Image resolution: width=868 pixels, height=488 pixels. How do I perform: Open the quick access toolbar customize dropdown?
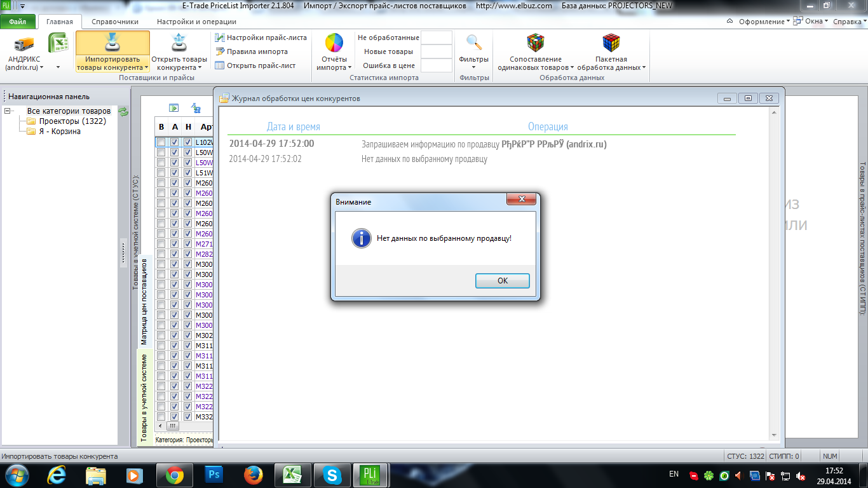tap(22, 6)
